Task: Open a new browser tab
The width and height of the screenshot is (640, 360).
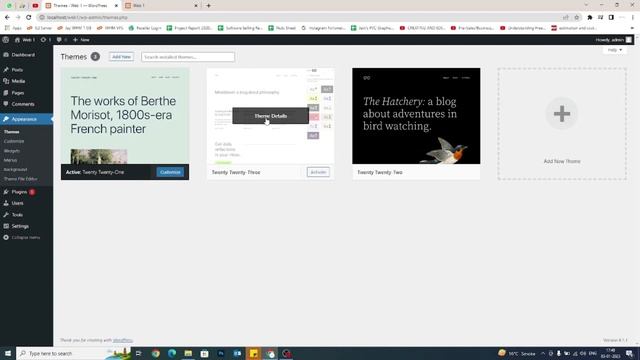Action: click(209, 6)
